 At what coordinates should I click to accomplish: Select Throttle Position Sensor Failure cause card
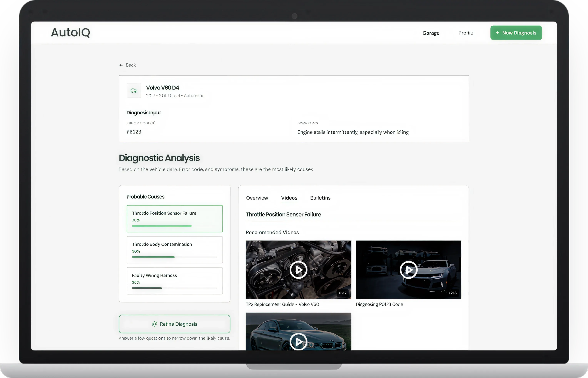pos(175,219)
